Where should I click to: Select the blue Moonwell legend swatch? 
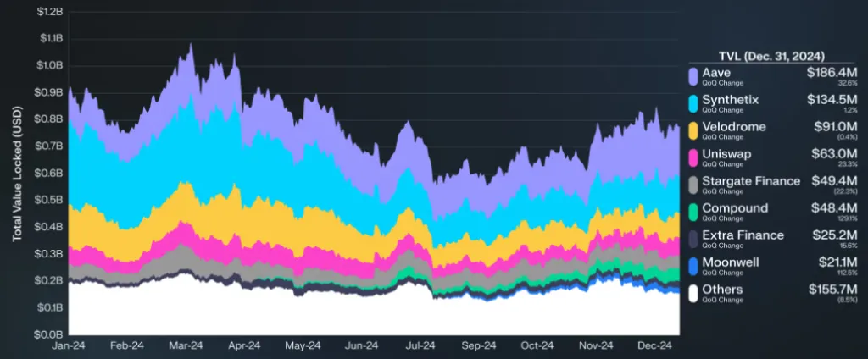tap(693, 267)
